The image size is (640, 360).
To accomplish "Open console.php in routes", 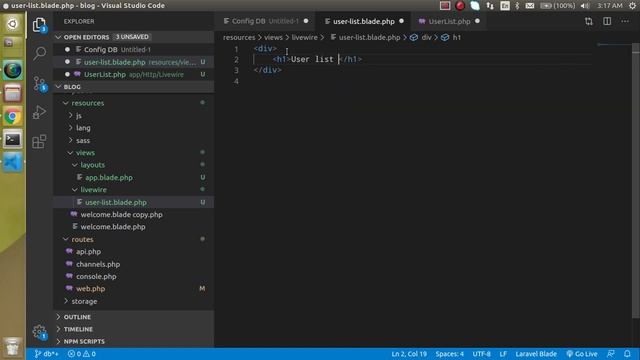I will coord(133,276).
